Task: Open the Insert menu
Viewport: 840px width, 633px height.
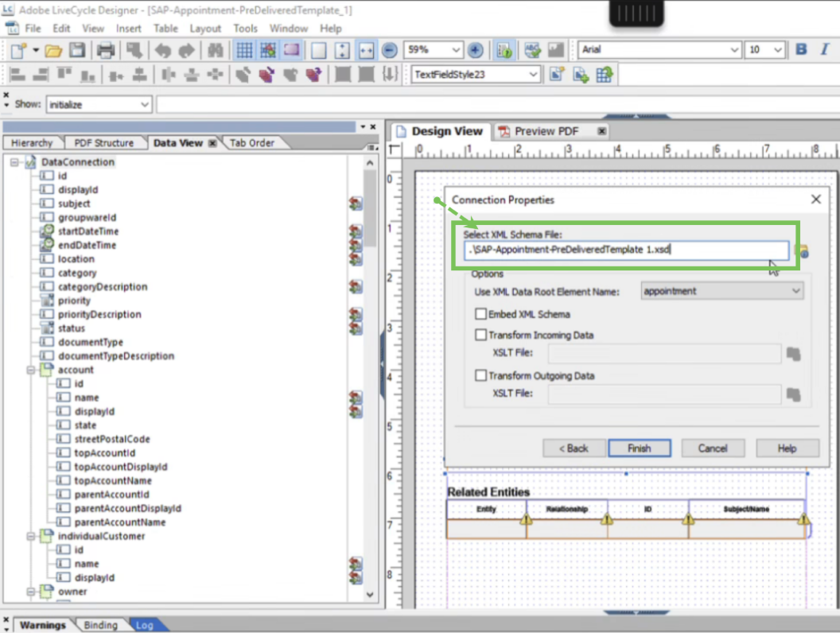Action: coord(129,29)
